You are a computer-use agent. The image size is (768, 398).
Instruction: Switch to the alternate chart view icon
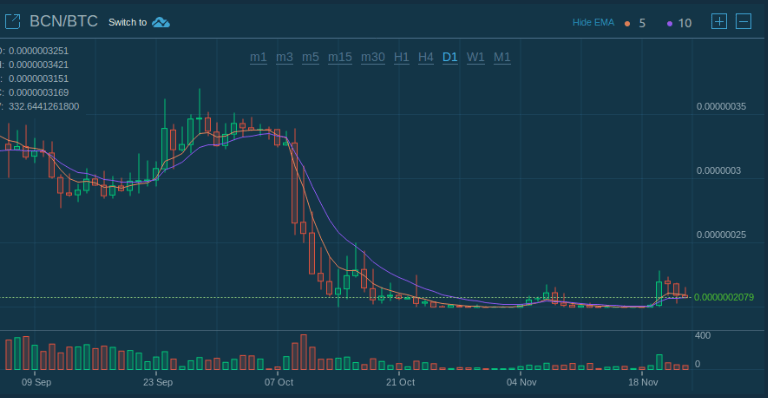coord(161,23)
